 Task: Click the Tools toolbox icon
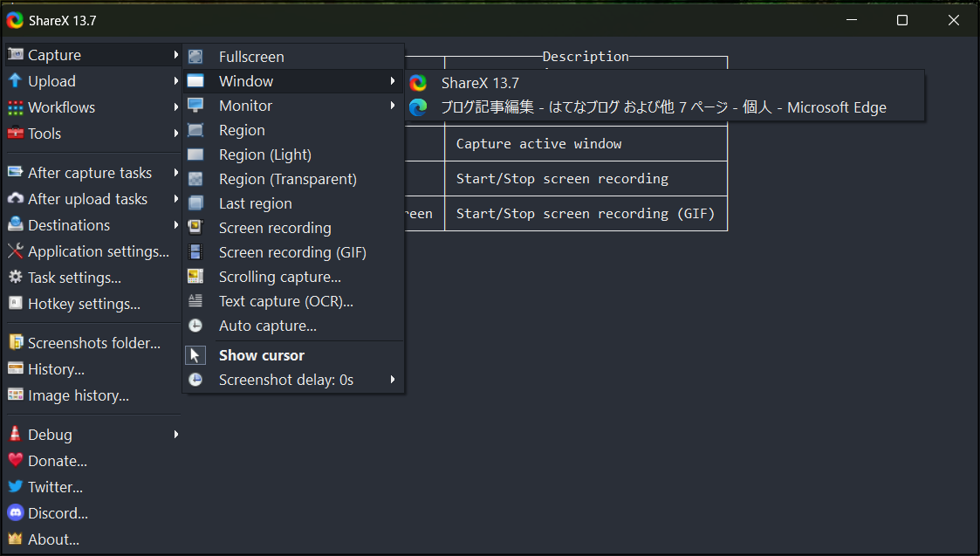click(16, 134)
